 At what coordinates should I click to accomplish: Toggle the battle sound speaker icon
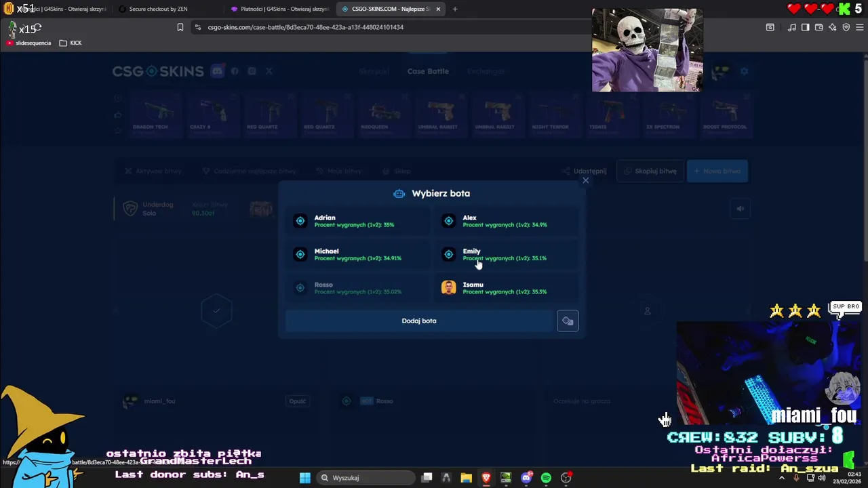click(741, 209)
